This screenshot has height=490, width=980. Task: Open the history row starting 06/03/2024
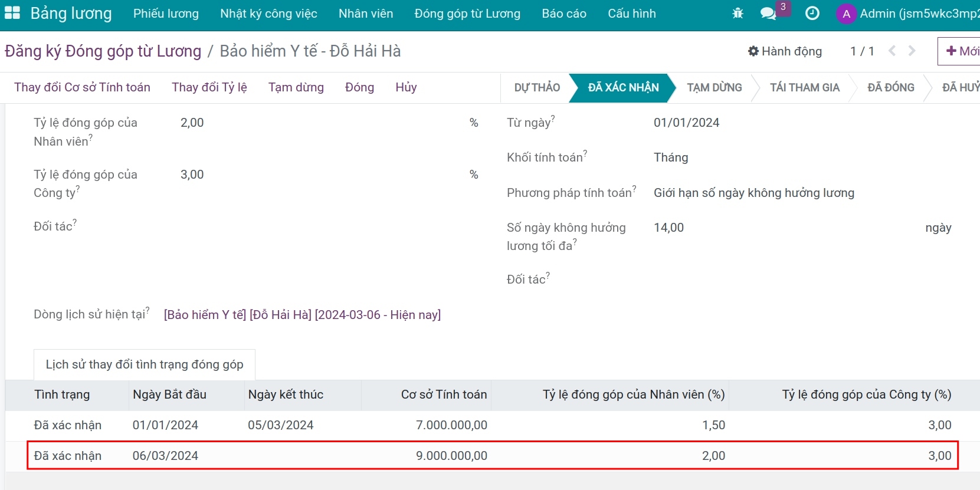(x=165, y=456)
